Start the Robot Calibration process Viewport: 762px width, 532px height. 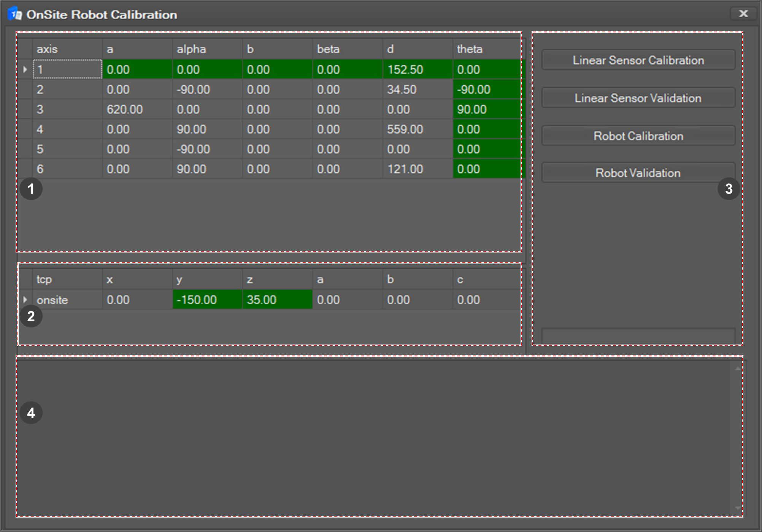click(638, 136)
